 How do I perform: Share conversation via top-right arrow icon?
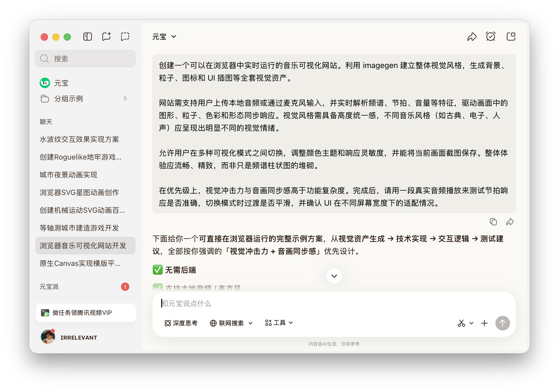click(x=472, y=37)
